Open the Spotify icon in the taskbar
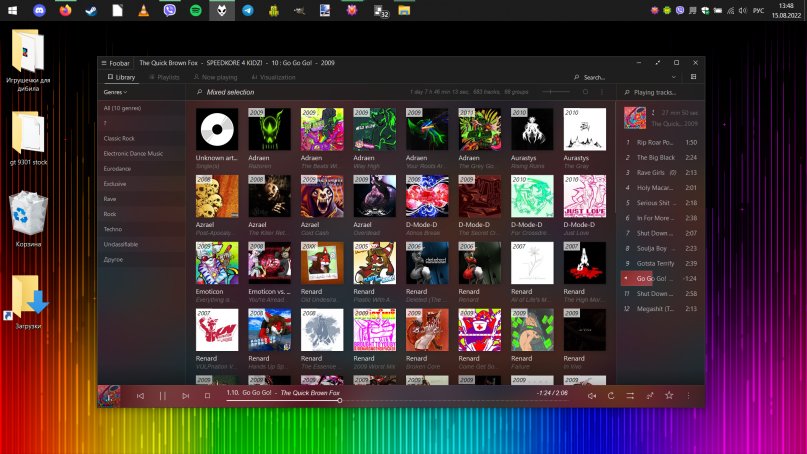The image size is (807, 454). click(194, 11)
